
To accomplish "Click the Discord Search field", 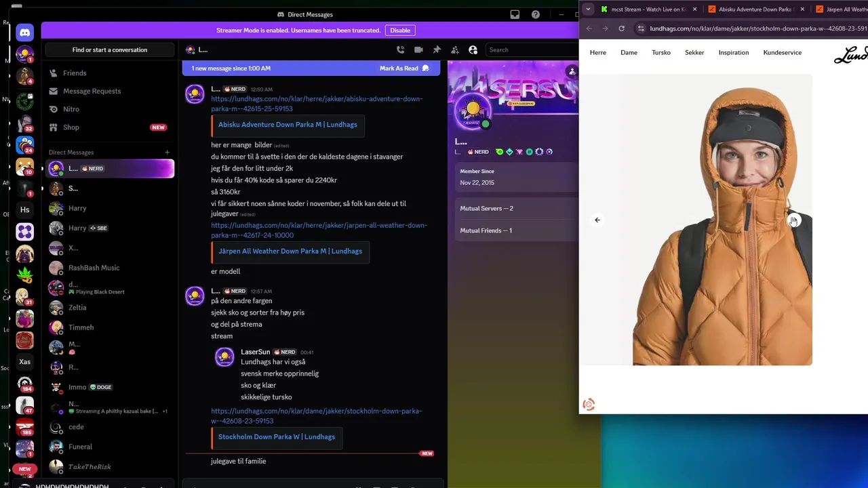I will [532, 49].
